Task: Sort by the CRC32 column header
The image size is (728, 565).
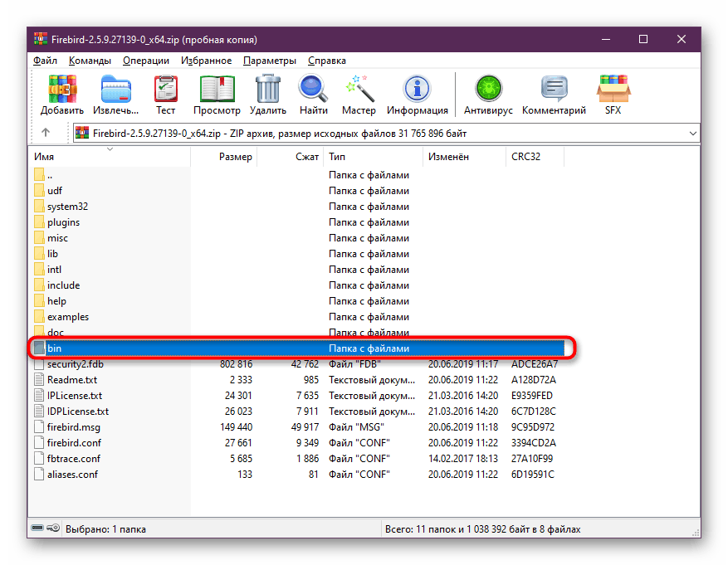Action: [x=535, y=157]
